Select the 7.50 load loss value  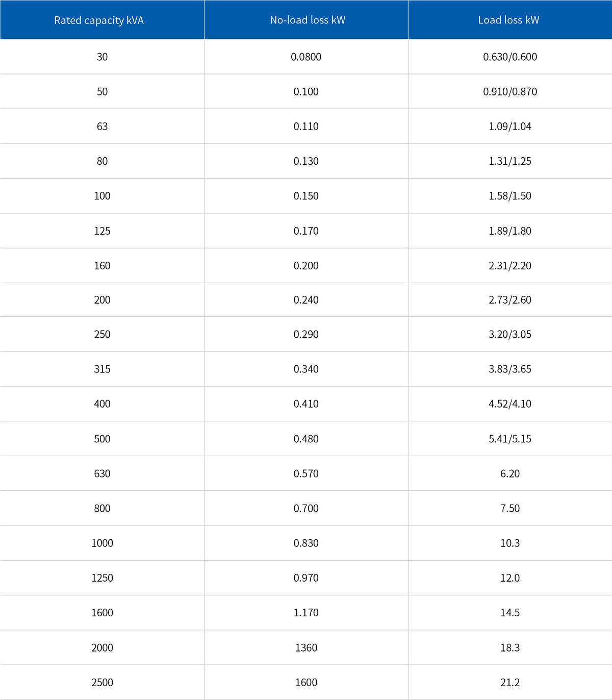pyautogui.click(x=510, y=509)
